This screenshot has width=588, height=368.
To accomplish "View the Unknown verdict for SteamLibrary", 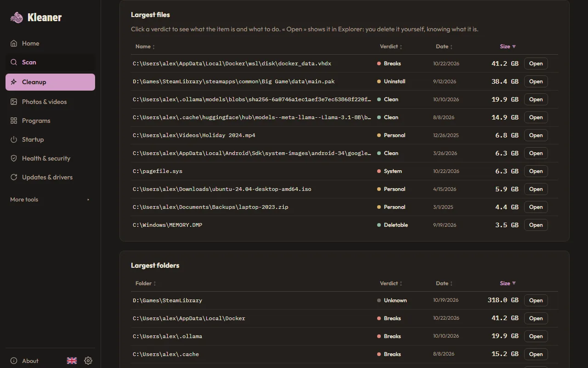I will 392,300.
